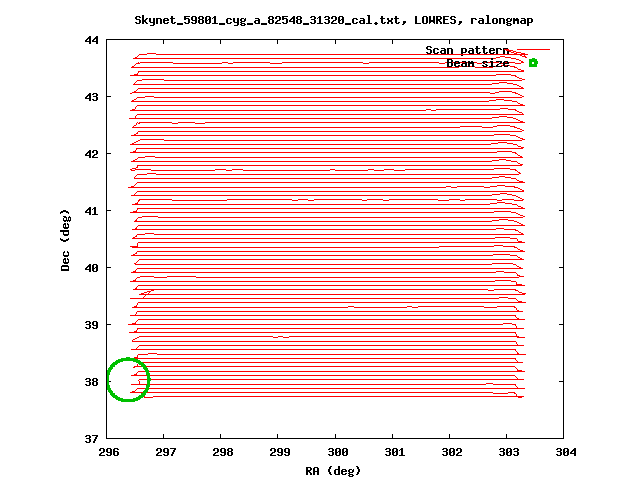Screen dimensions: 640x480
Task: Click the red scan pattern legend line sample
Action: (x=533, y=50)
